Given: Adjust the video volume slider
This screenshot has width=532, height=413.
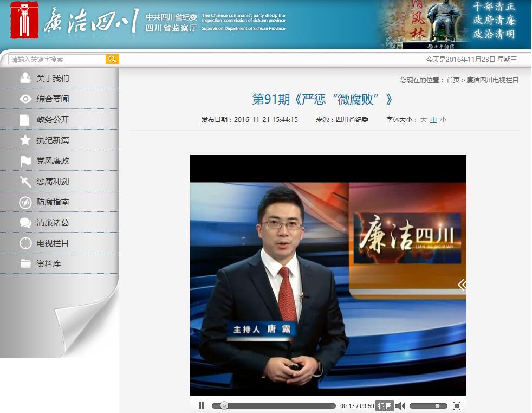Looking at the screenshot, I should tap(428, 405).
